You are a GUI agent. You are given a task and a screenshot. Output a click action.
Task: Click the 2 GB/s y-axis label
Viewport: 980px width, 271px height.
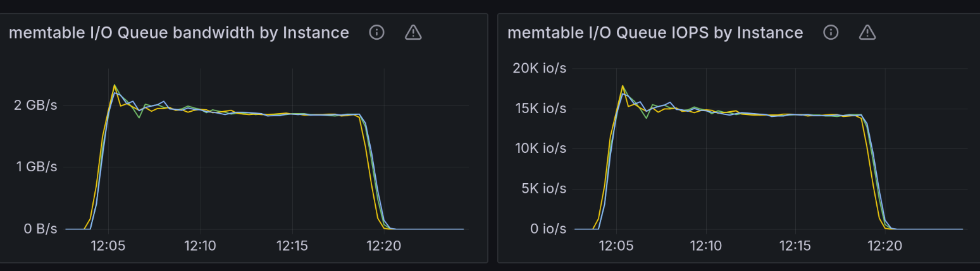pos(35,105)
